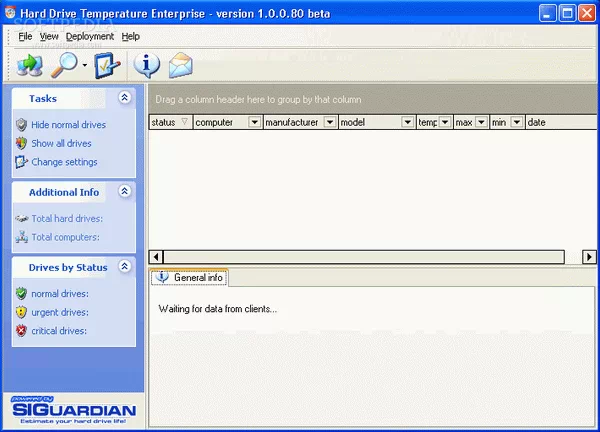This screenshot has width=600, height=432.
Task: Click the blue info bubble toolbar icon
Action: point(147,65)
